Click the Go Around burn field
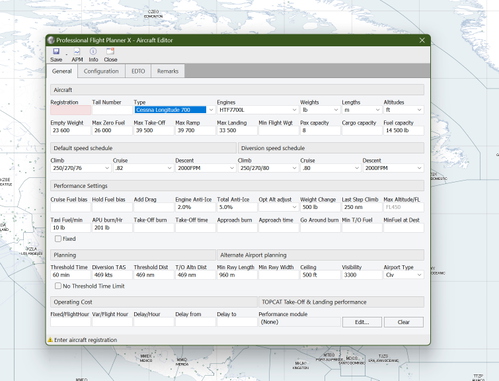Image resolution: width=499 pixels, height=381 pixels. click(x=320, y=228)
